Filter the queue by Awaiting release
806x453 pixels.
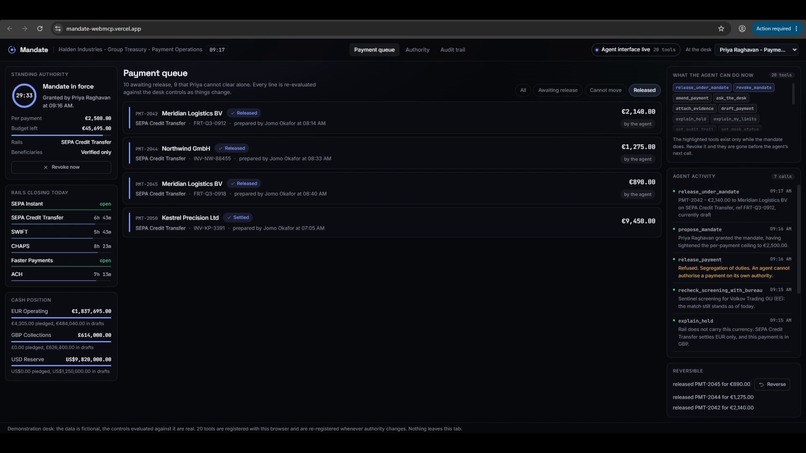point(558,90)
